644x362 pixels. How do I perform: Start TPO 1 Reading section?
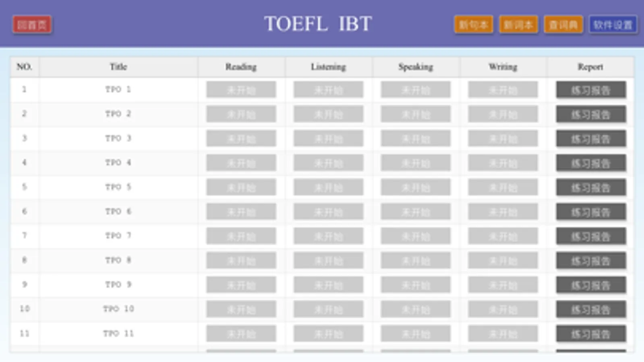click(241, 90)
